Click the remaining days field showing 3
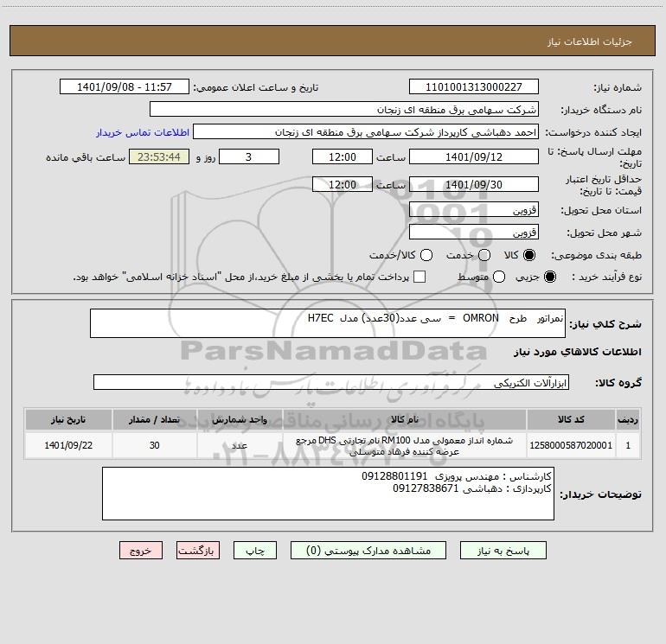666x644 pixels. 249,156
